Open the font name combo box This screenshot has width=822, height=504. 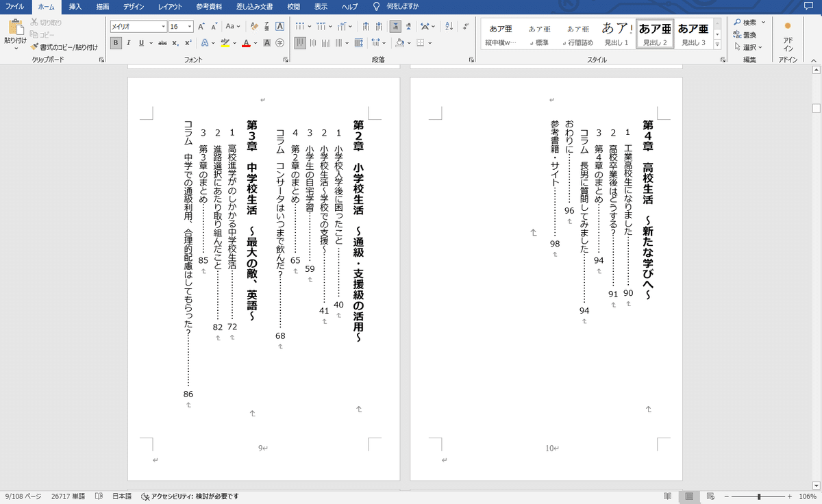click(x=138, y=27)
